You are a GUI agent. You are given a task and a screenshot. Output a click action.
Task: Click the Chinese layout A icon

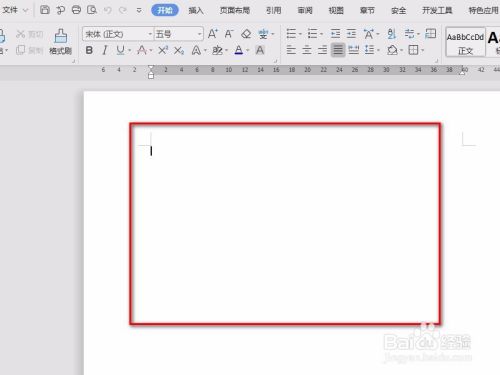pos(369,34)
